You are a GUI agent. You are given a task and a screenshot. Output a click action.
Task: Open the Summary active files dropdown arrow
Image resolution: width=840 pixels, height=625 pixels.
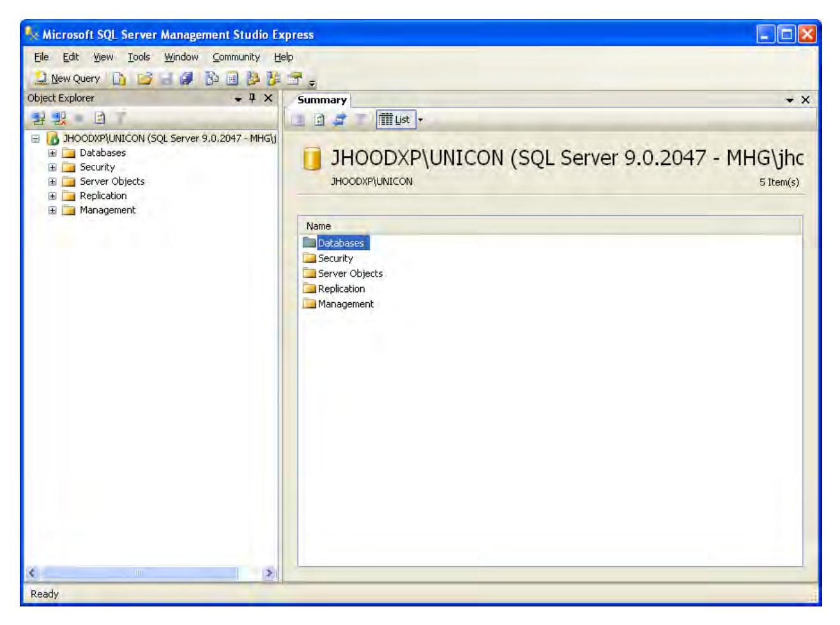[790, 100]
